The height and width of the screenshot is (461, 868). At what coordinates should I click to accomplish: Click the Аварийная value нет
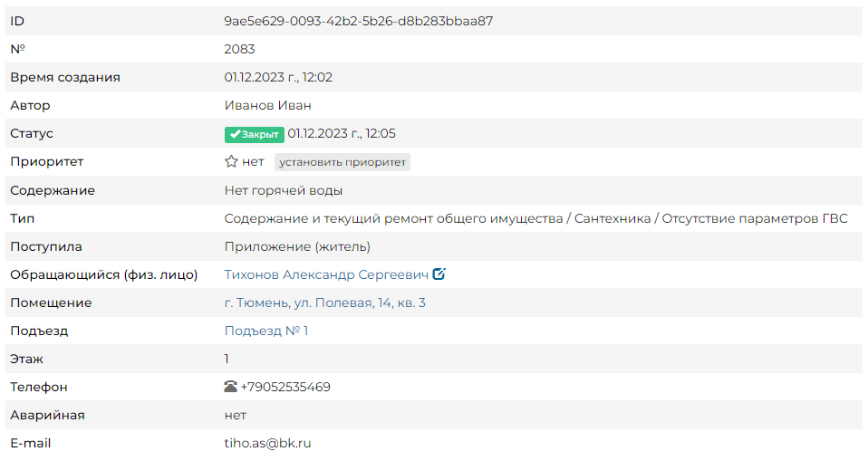[x=236, y=415]
